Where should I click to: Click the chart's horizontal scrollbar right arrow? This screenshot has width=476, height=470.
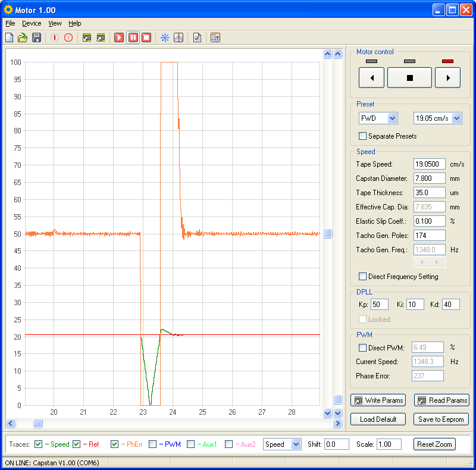pos(337,423)
